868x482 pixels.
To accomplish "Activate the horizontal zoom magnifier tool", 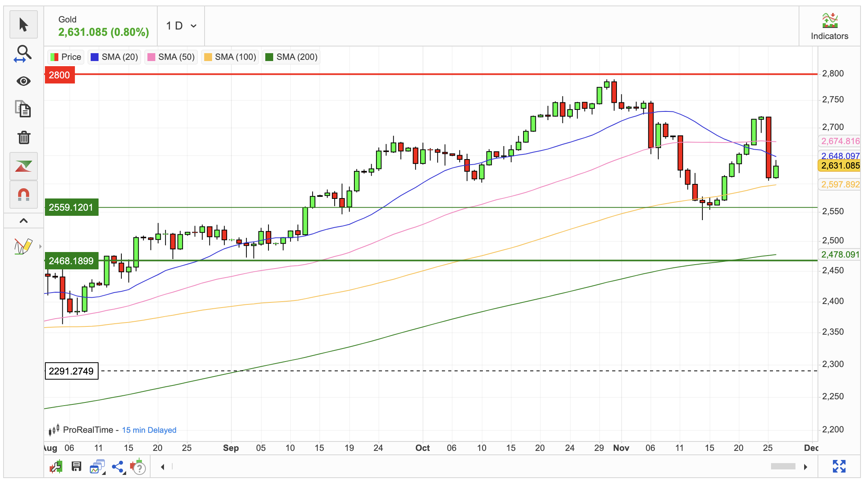I will click(x=23, y=54).
